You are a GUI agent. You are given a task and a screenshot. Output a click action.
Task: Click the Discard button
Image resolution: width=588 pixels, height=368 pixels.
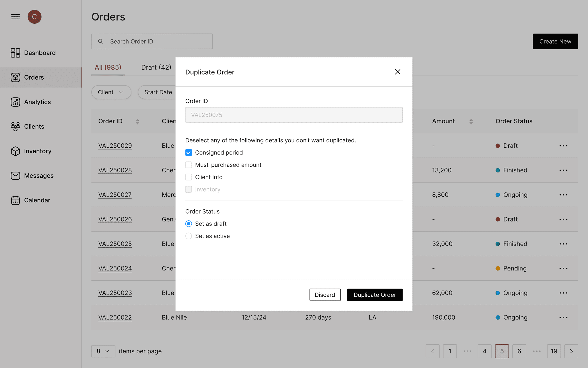click(325, 295)
